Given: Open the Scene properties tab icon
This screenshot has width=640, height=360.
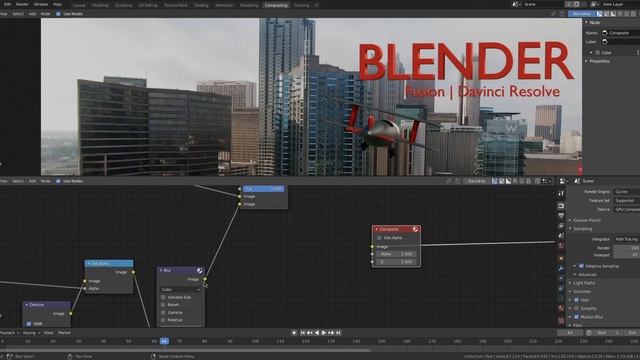Looking at the screenshot, I should point(561,236).
